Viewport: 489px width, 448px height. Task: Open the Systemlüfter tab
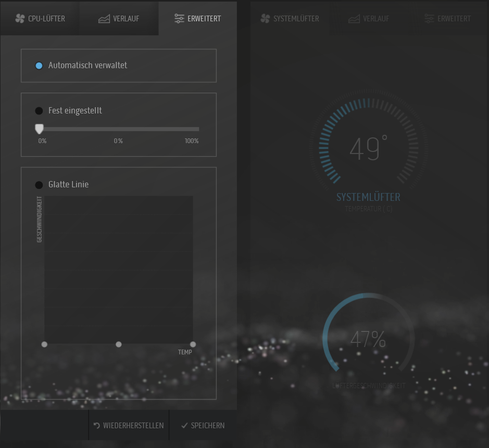point(290,19)
